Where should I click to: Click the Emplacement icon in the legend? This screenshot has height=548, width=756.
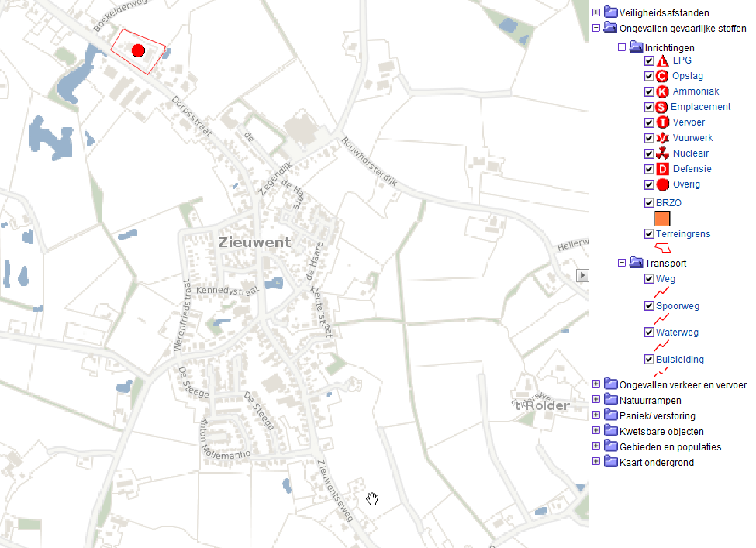pyautogui.click(x=661, y=107)
